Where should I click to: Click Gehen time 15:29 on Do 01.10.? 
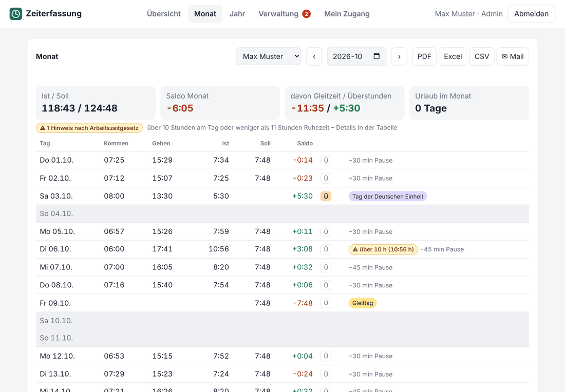tap(162, 160)
